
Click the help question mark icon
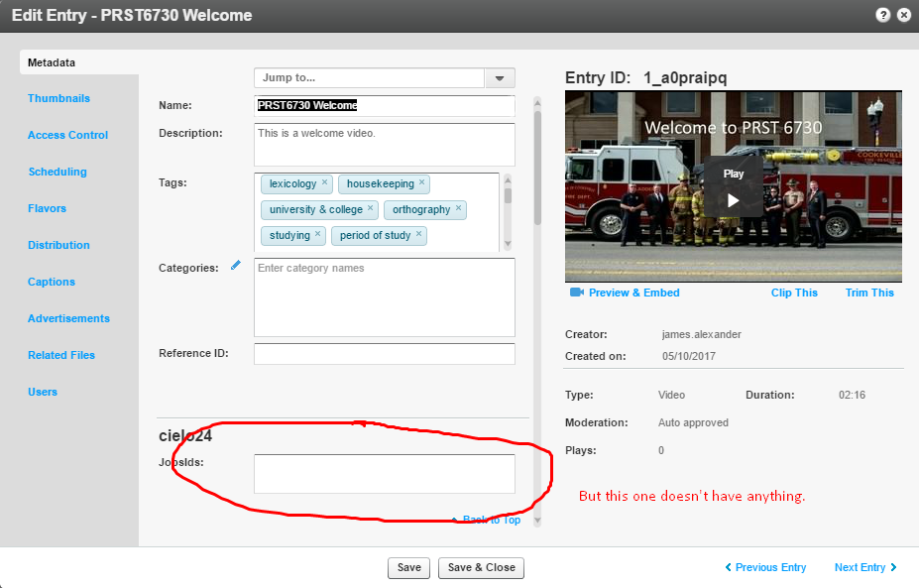click(882, 16)
